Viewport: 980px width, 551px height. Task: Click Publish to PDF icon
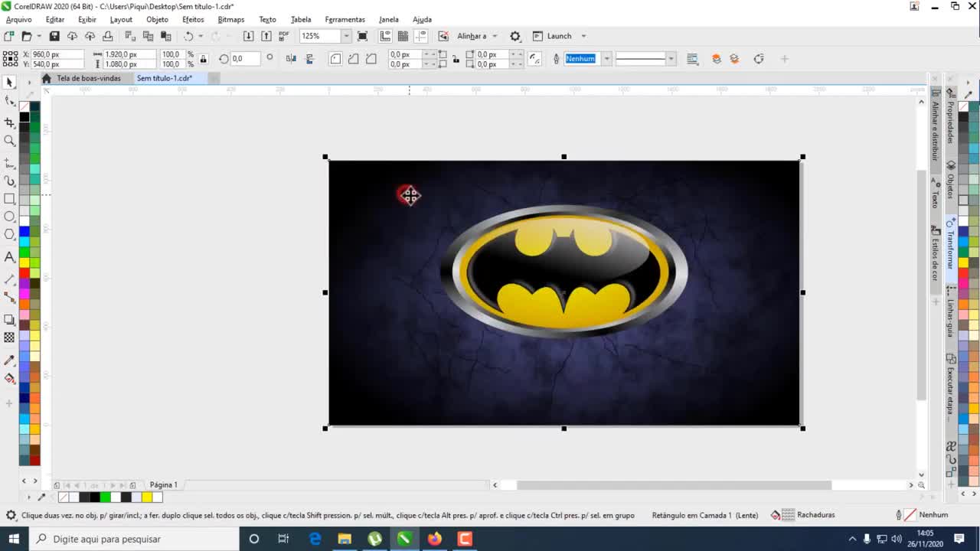click(284, 36)
